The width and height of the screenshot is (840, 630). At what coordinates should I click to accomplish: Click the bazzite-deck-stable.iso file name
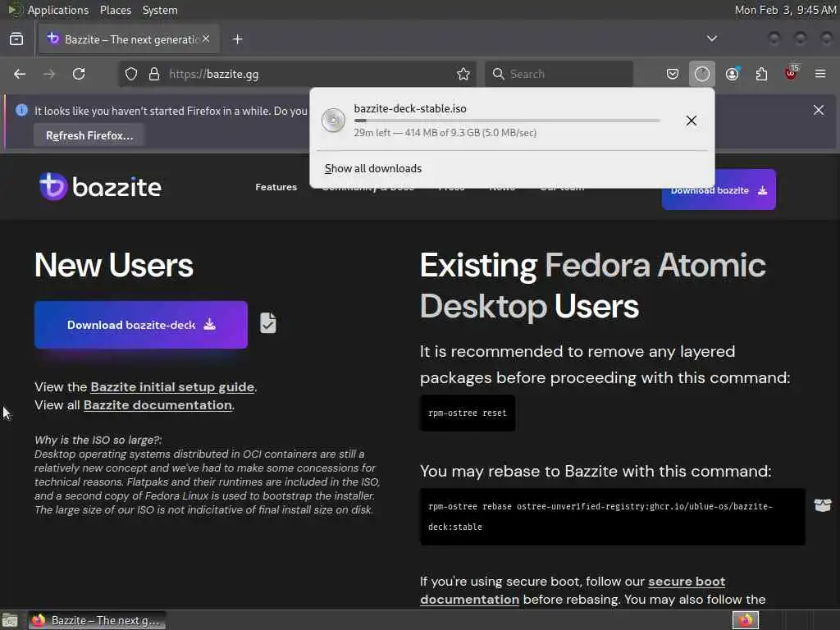point(410,108)
